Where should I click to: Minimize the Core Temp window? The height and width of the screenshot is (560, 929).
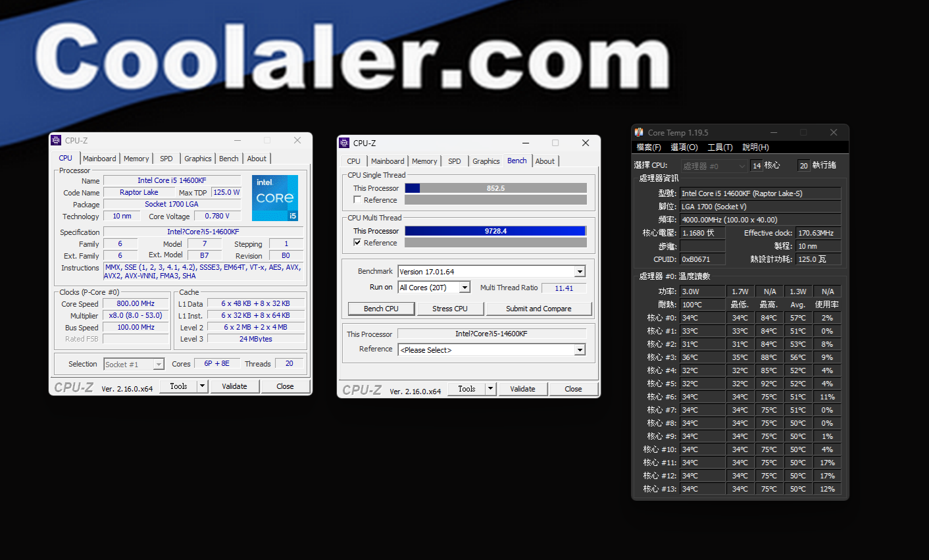pyautogui.click(x=774, y=132)
